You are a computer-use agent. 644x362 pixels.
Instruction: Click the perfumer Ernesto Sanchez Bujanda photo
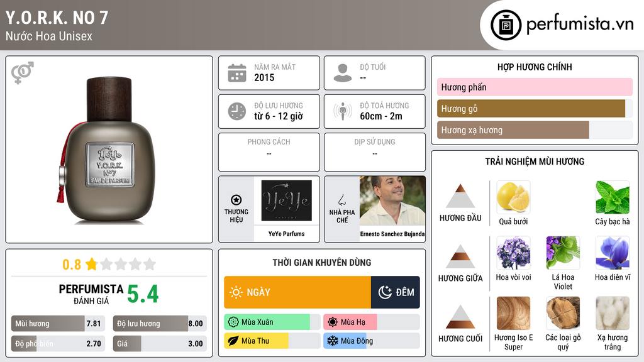tap(392, 200)
